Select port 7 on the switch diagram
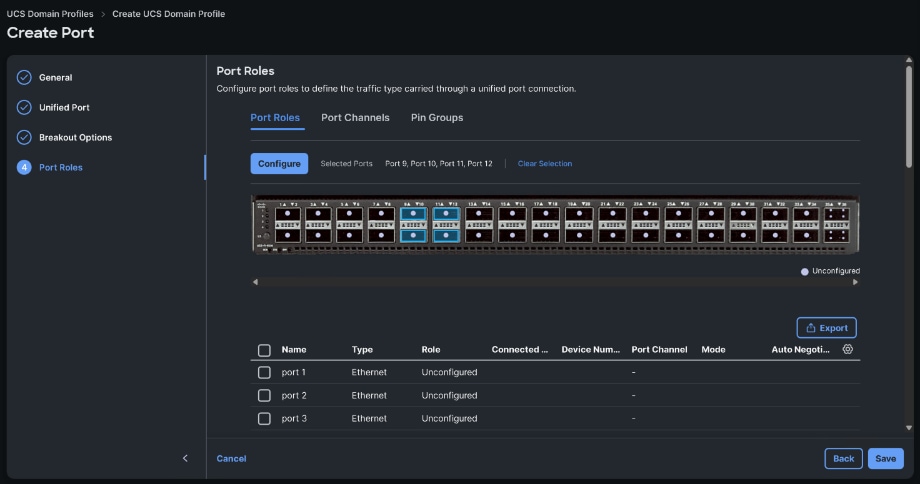The height and width of the screenshot is (484, 920). point(381,214)
